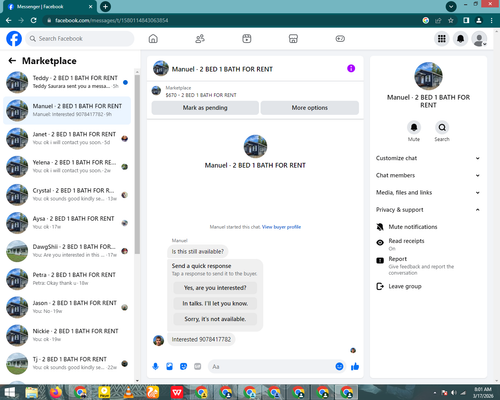This screenshot has height=400, width=500.
Task: Open Aysa's conversation
Action: [x=67, y=223]
